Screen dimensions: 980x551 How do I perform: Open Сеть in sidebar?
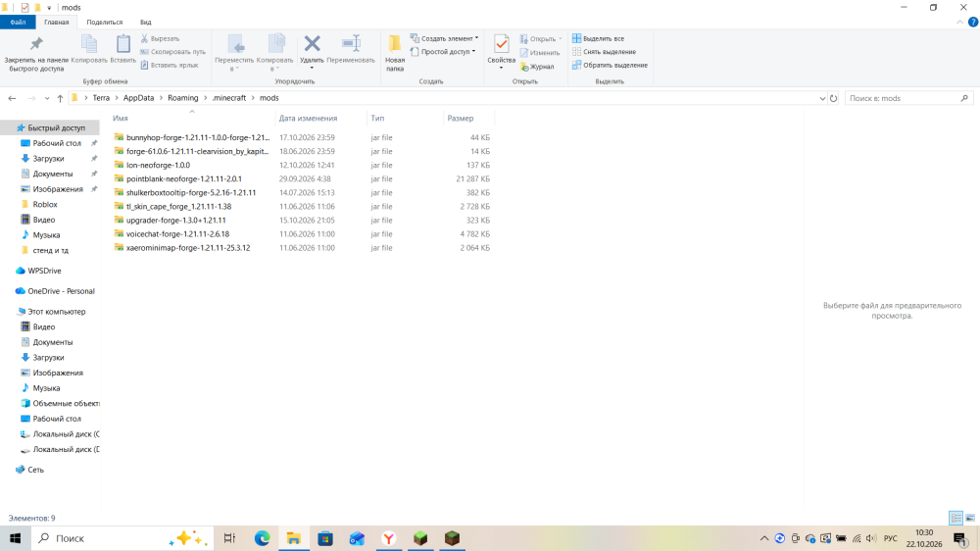coord(35,470)
